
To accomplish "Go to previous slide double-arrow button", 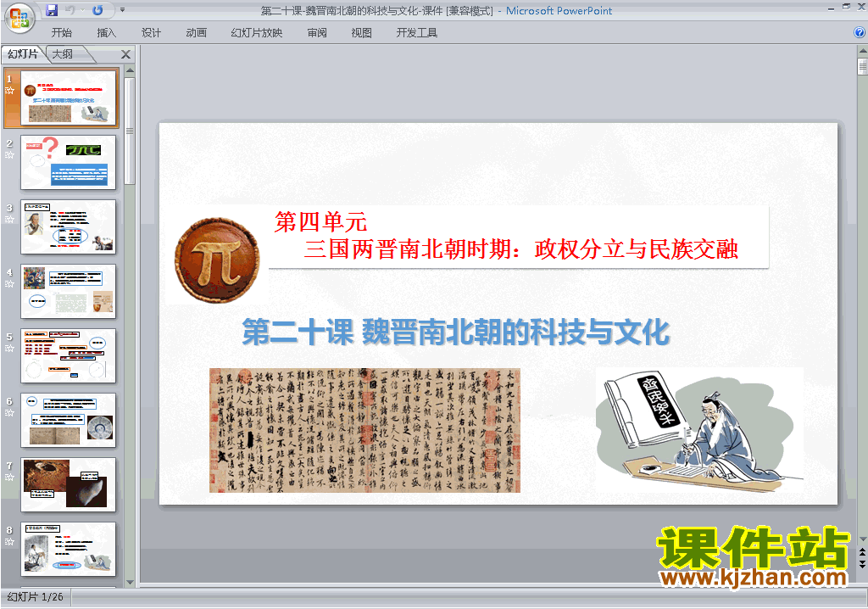I will click(862, 553).
